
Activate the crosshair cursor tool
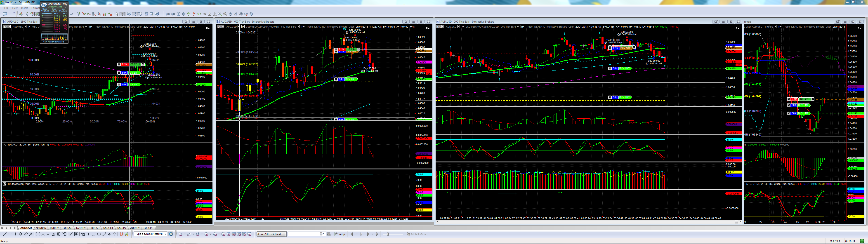tap(122, 14)
